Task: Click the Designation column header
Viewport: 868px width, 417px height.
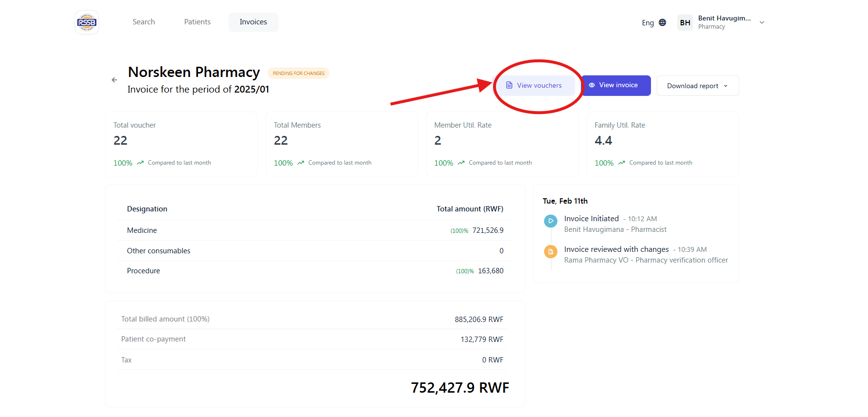Action: (x=147, y=209)
